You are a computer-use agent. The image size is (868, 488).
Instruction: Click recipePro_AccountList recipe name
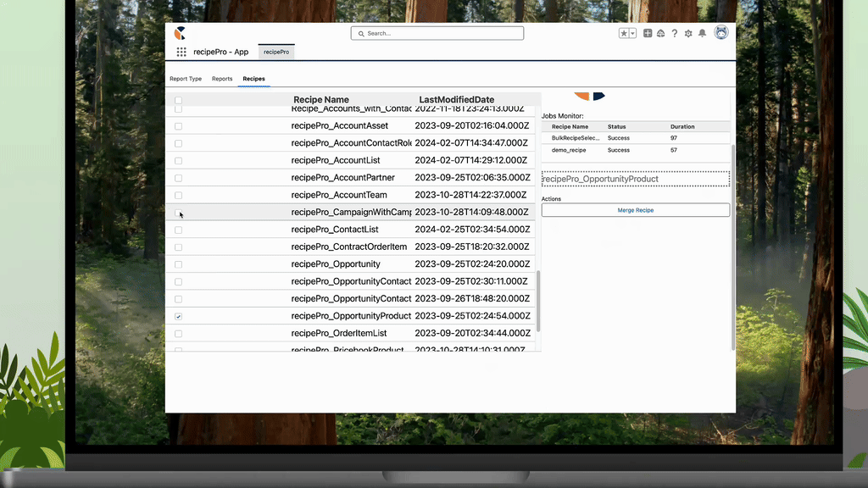click(x=336, y=160)
